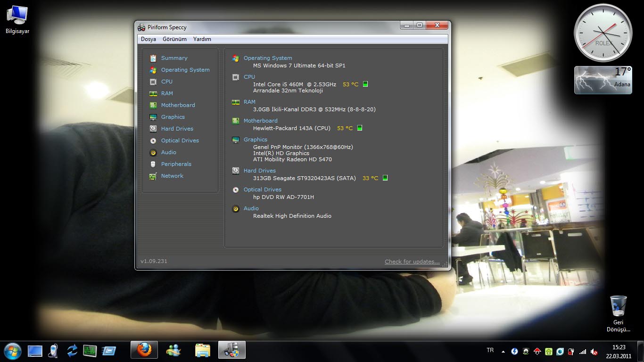Click the Adana weather gadget
The image size is (644, 362).
[603, 80]
